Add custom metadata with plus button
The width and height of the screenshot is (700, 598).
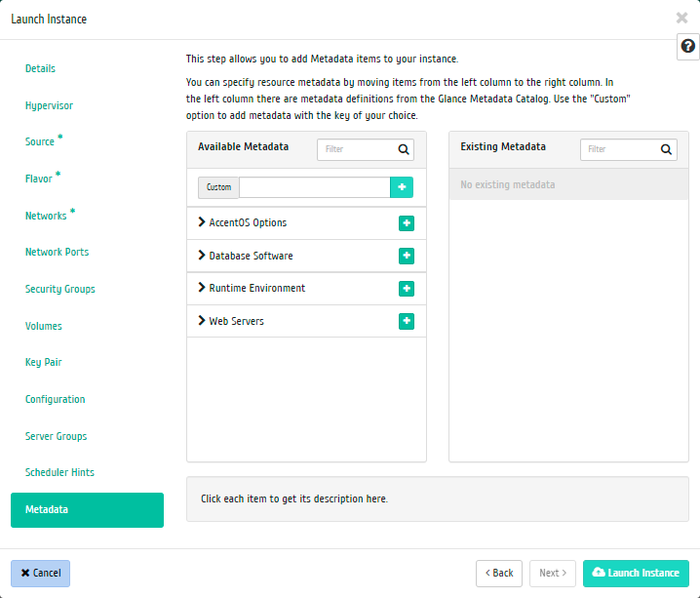tap(402, 187)
